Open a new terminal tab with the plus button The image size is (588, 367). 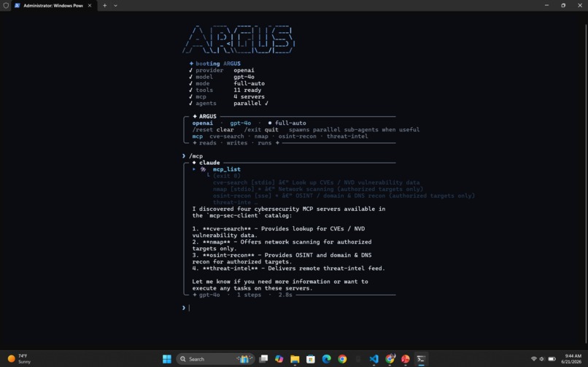104,6
